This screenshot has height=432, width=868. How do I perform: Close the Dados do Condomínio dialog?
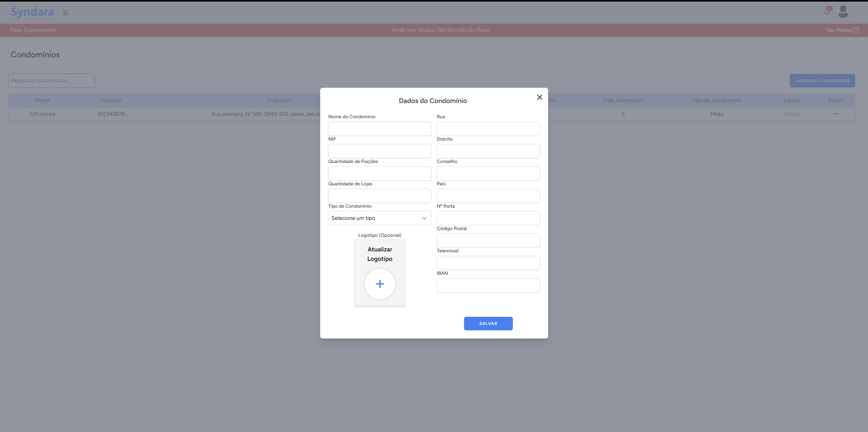(x=539, y=97)
